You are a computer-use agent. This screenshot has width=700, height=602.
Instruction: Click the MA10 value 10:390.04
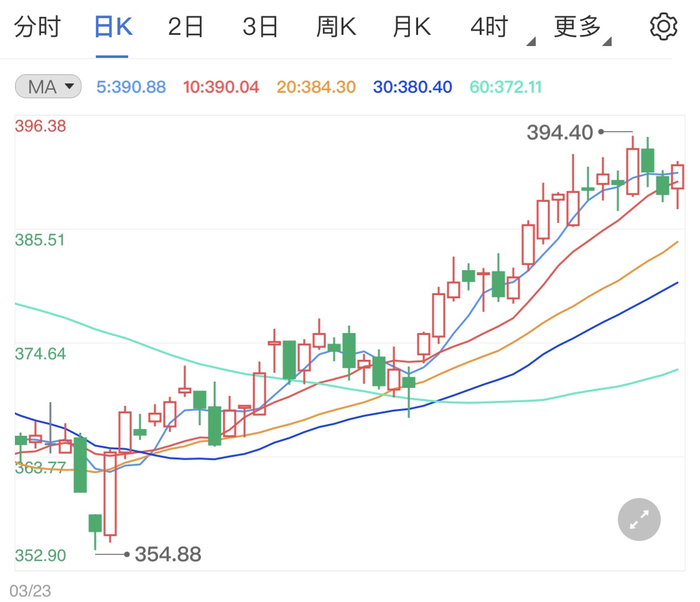pyautogui.click(x=221, y=87)
